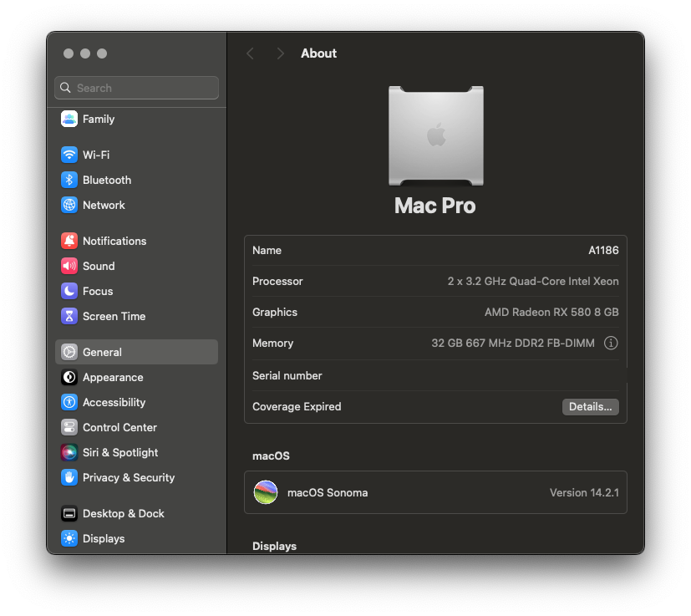Click the macOS Sonoma name text

(328, 492)
